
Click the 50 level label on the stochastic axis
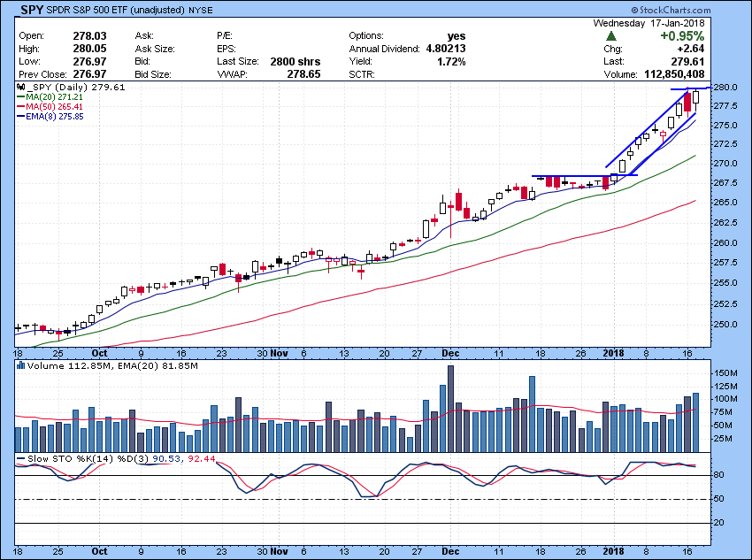(718, 499)
